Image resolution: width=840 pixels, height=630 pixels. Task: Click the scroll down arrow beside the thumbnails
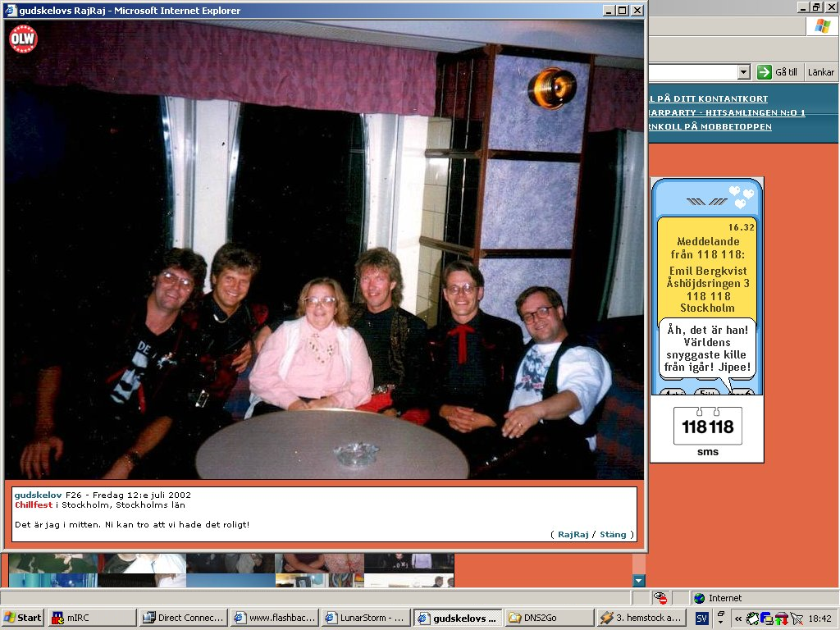pyautogui.click(x=638, y=581)
